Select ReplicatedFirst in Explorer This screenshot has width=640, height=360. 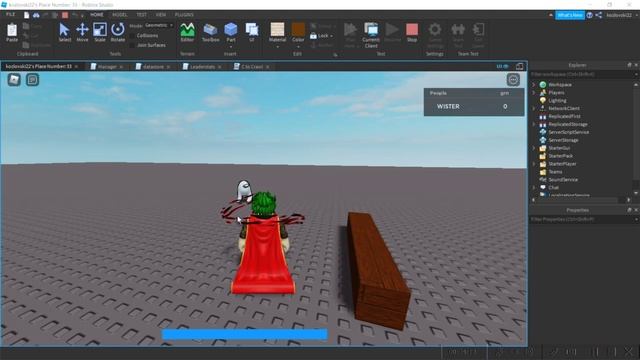pyautogui.click(x=564, y=116)
